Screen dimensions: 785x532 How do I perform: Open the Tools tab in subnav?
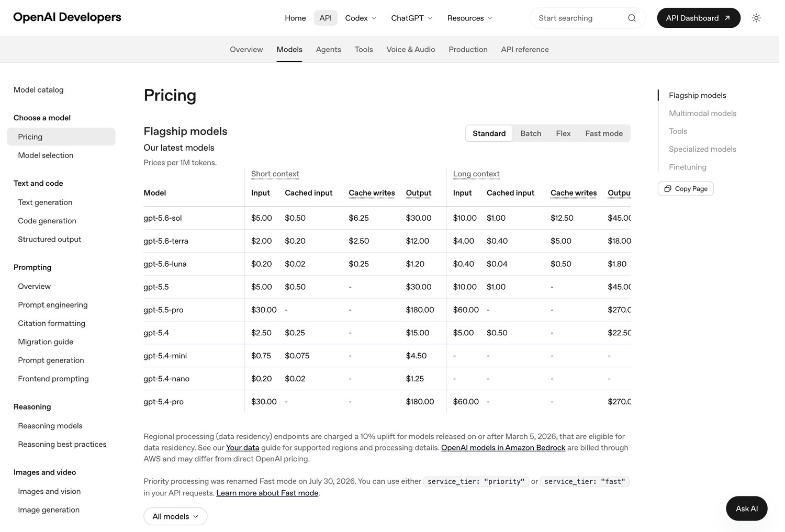pos(364,49)
